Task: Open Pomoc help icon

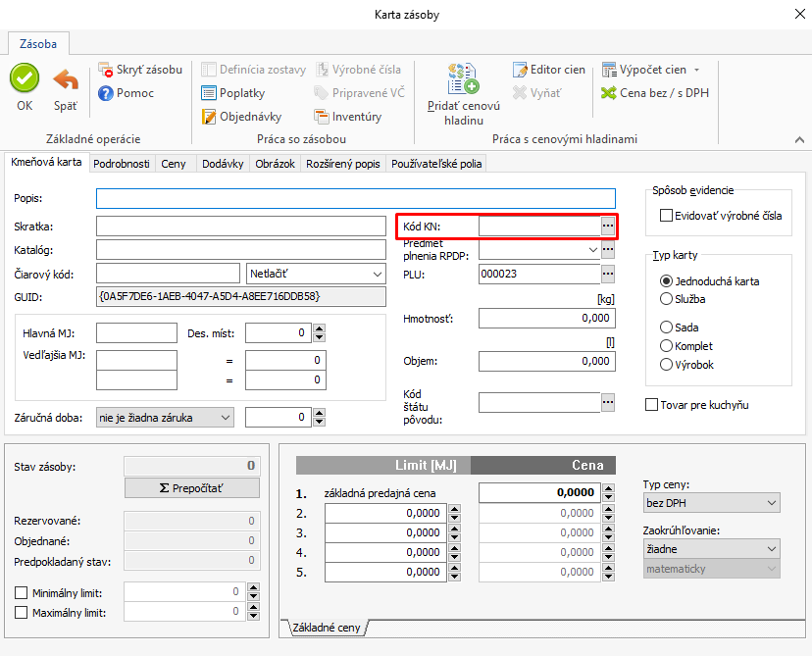Action: coord(107,93)
